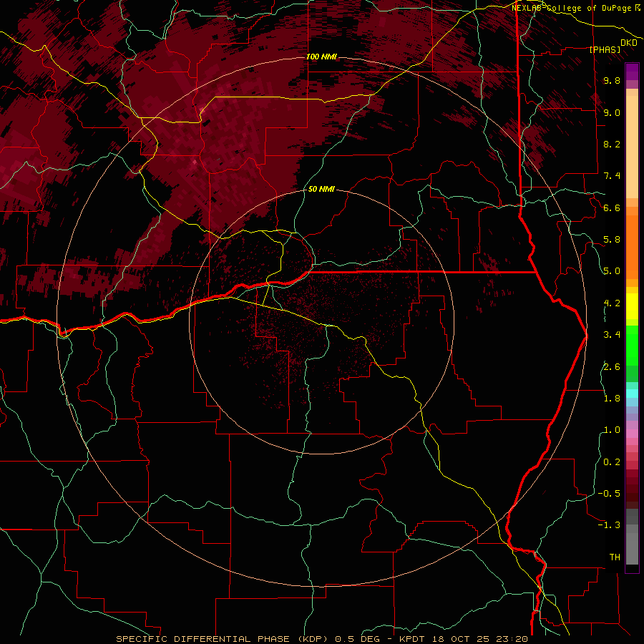644x644 pixels.
Task: Click the 6.6 legend value
Action: (x=612, y=208)
